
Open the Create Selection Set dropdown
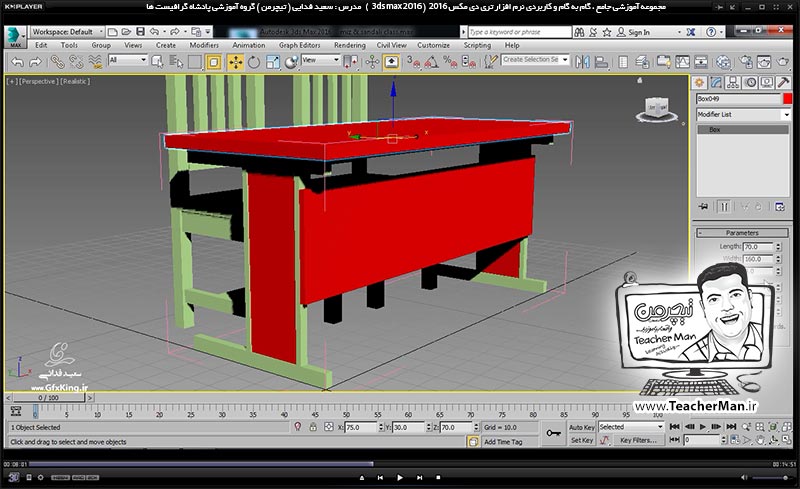tap(535, 60)
